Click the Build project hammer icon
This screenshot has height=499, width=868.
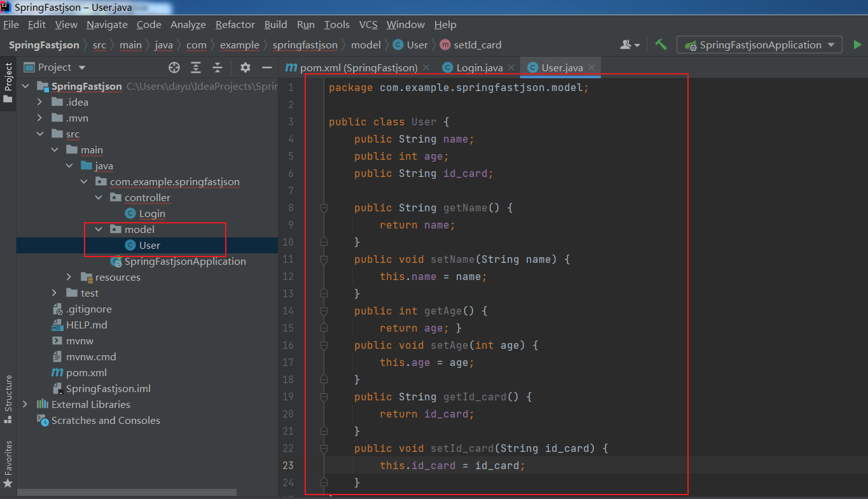(x=661, y=45)
